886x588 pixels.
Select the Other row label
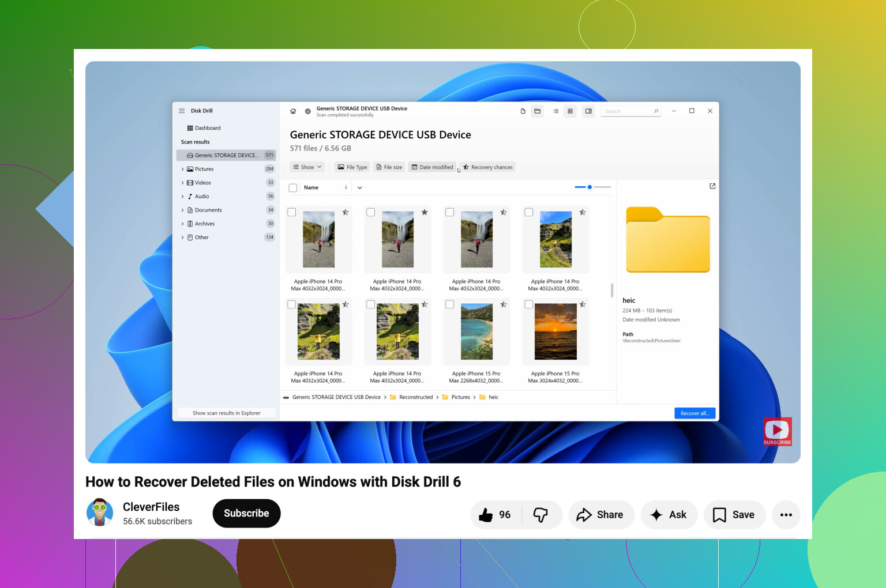pyautogui.click(x=202, y=238)
